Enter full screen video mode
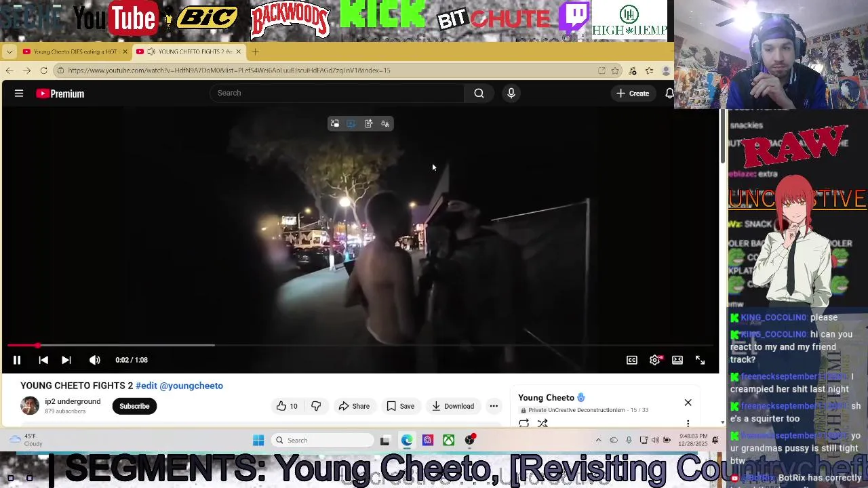868x488 pixels. tap(701, 360)
